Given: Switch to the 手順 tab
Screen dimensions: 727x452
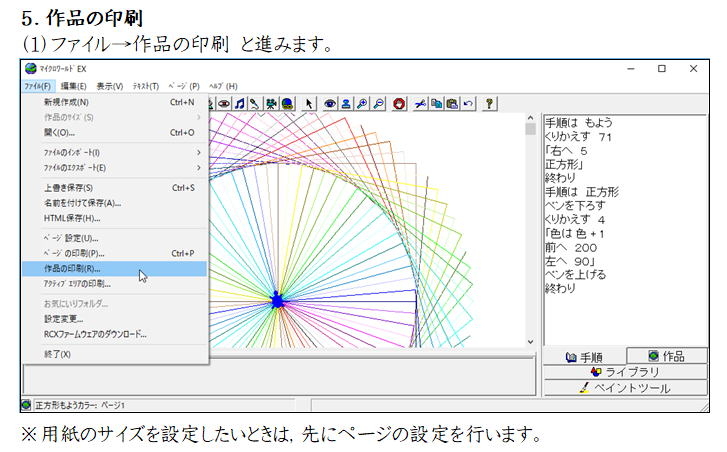Looking at the screenshot, I should [x=584, y=357].
